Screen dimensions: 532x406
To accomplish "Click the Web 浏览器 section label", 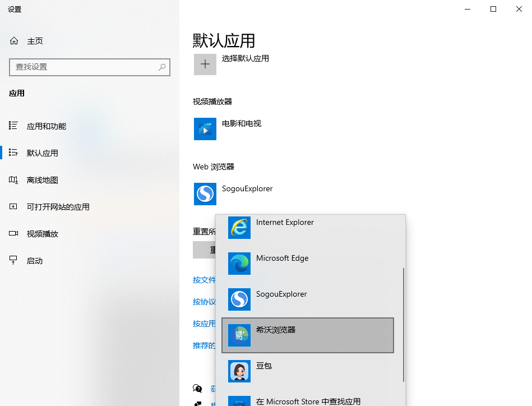I will (214, 167).
